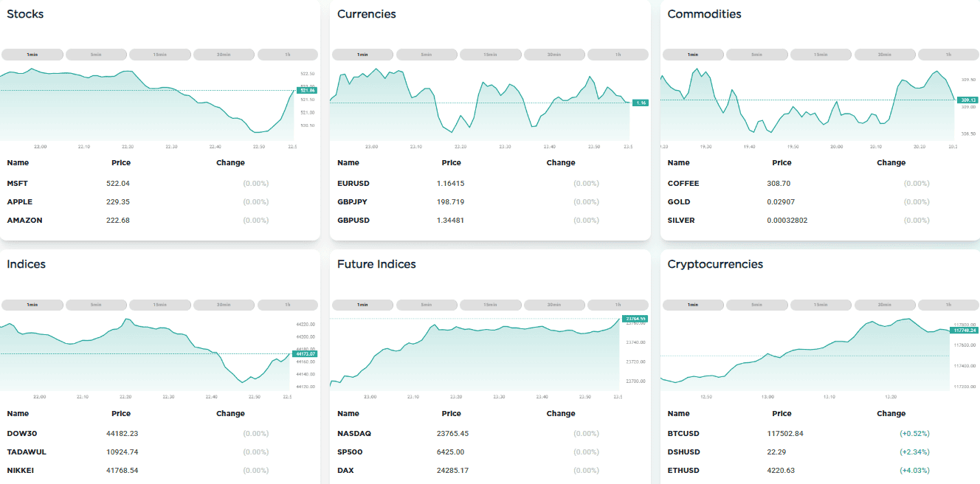Click the TADAWUL row under Indices
The image size is (980, 484).
pos(26,452)
